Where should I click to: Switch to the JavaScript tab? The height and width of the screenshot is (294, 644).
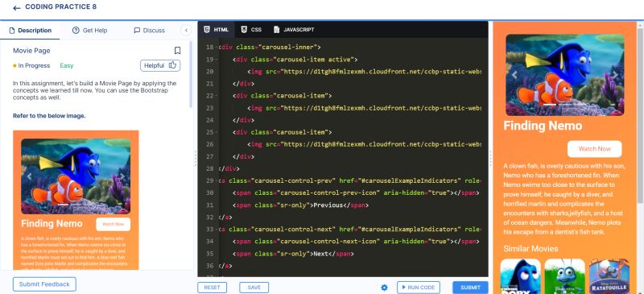pos(294,30)
